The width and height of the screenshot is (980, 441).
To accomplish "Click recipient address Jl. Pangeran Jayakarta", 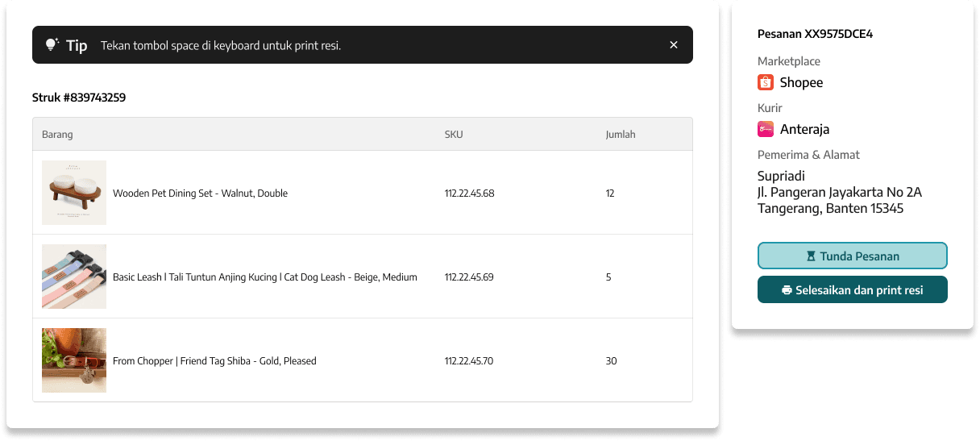I will [839, 192].
